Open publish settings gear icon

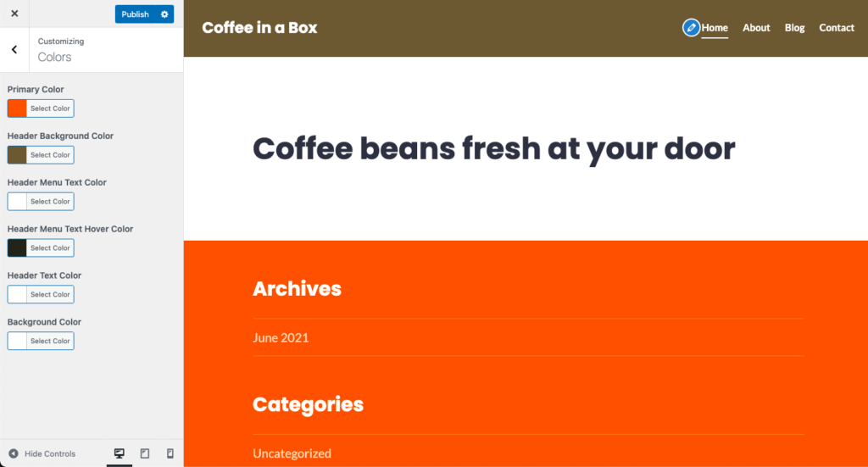(164, 14)
